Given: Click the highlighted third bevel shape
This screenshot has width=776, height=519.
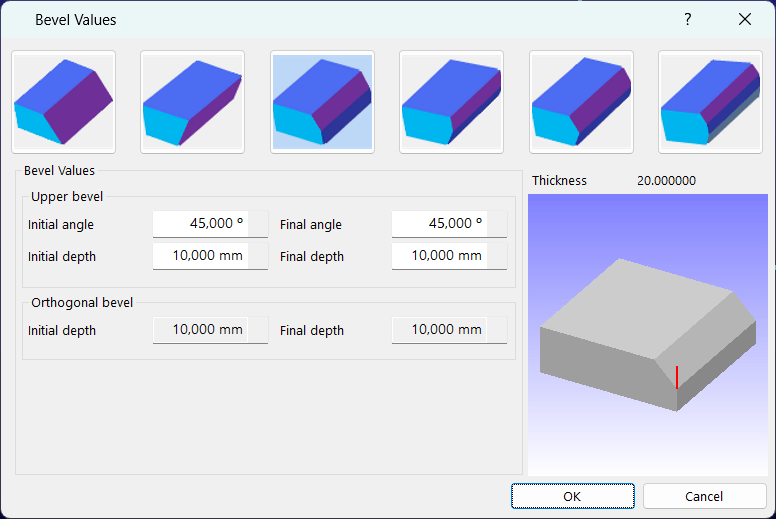Looking at the screenshot, I should coord(322,102).
